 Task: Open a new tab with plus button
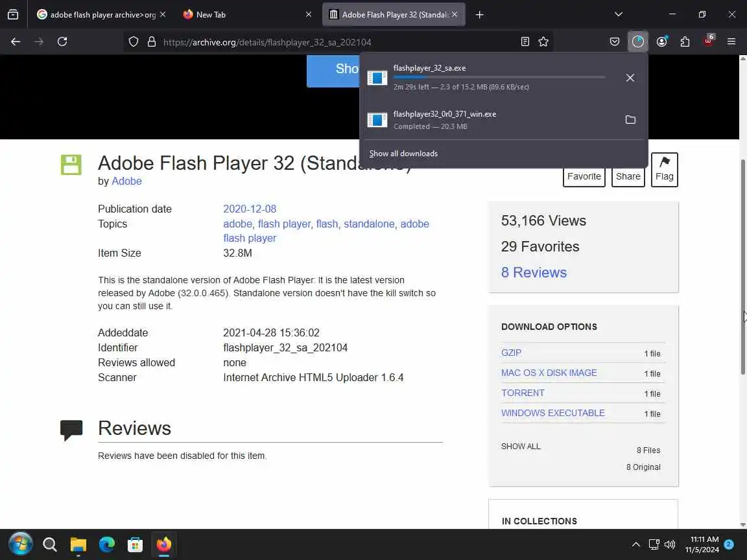[480, 15]
